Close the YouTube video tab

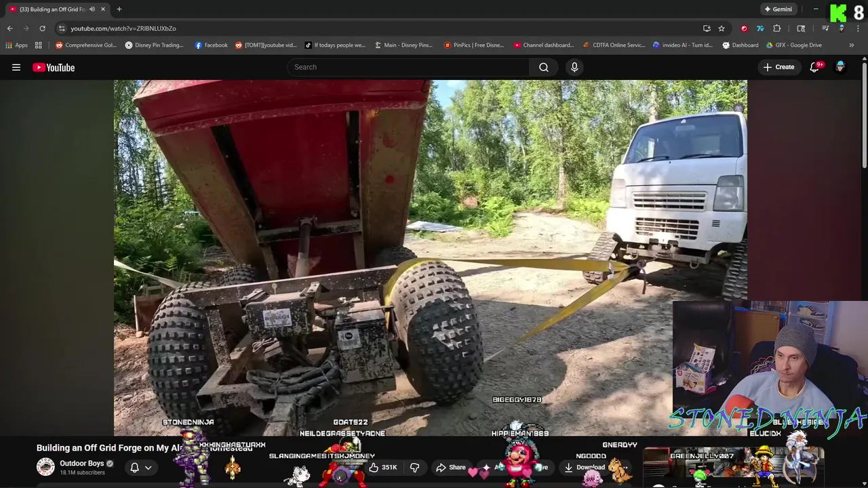click(102, 9)
